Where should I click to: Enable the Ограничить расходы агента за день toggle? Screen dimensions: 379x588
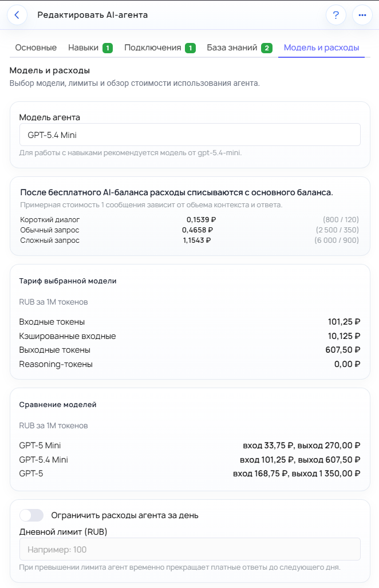[31, 515]
